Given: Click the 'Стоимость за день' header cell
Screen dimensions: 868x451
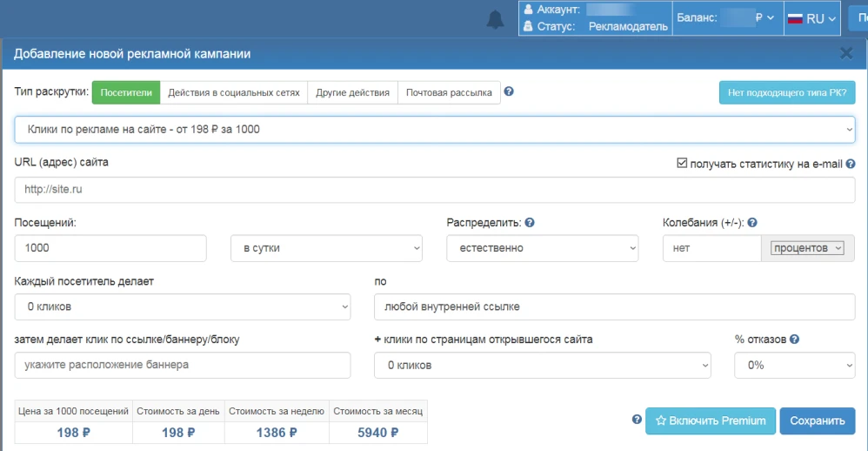Looking at the screenshot, I should point(178,411).
